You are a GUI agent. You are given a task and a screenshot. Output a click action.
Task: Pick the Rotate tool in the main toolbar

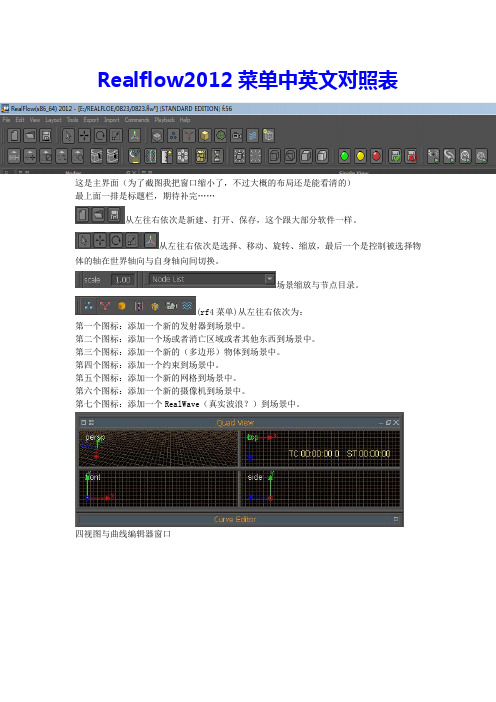point(100,135)
